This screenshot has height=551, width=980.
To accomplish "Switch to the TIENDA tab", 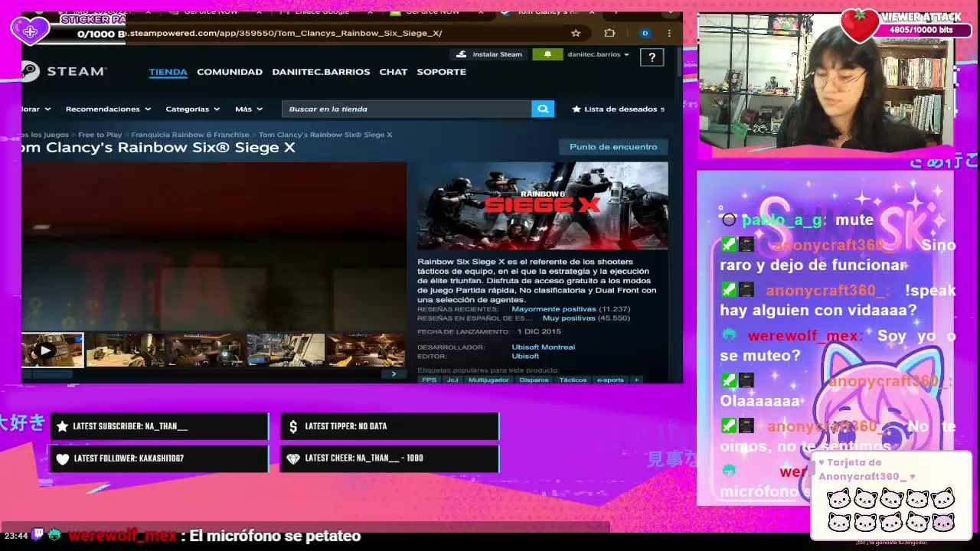I will (168, 71).
